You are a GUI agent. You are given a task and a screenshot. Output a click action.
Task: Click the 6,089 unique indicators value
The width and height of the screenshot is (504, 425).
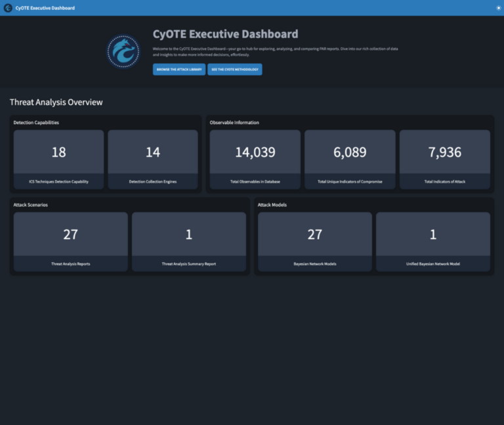pyautogui.click(x=350, y=152)
